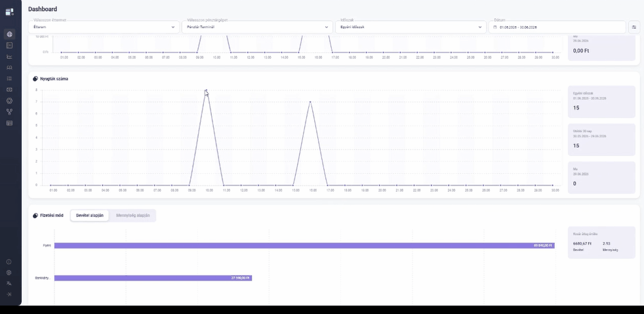The height and width of the screenshot is (314, 644).
Task: Click the filter sliders button beside date
Action: pyautogui.click(x=634, y=27)
